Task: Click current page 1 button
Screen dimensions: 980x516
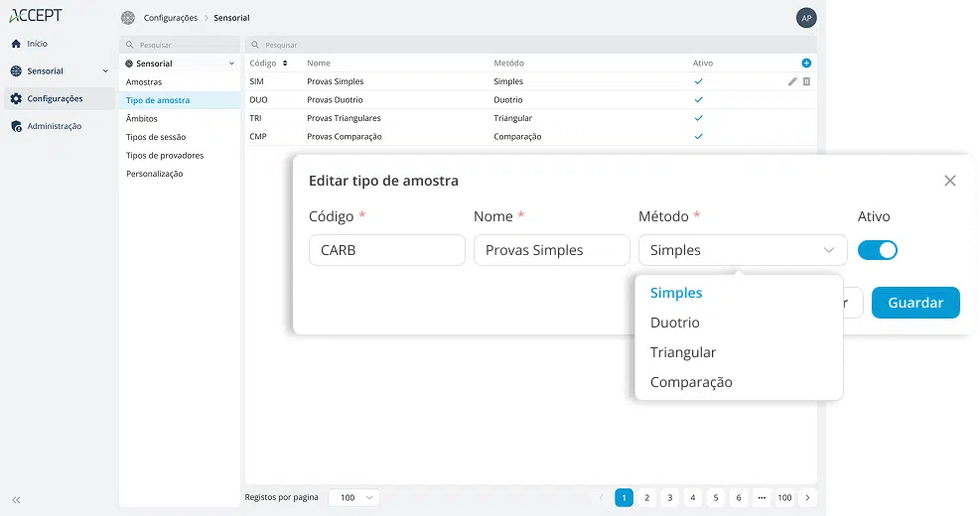Action: [x=624, y=498]
